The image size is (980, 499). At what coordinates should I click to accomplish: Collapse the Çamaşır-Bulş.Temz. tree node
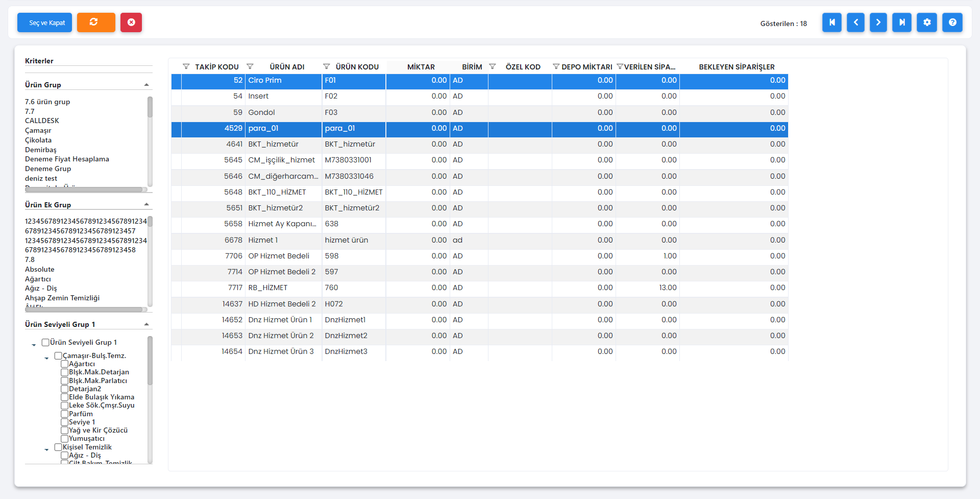tap(46, 358)
